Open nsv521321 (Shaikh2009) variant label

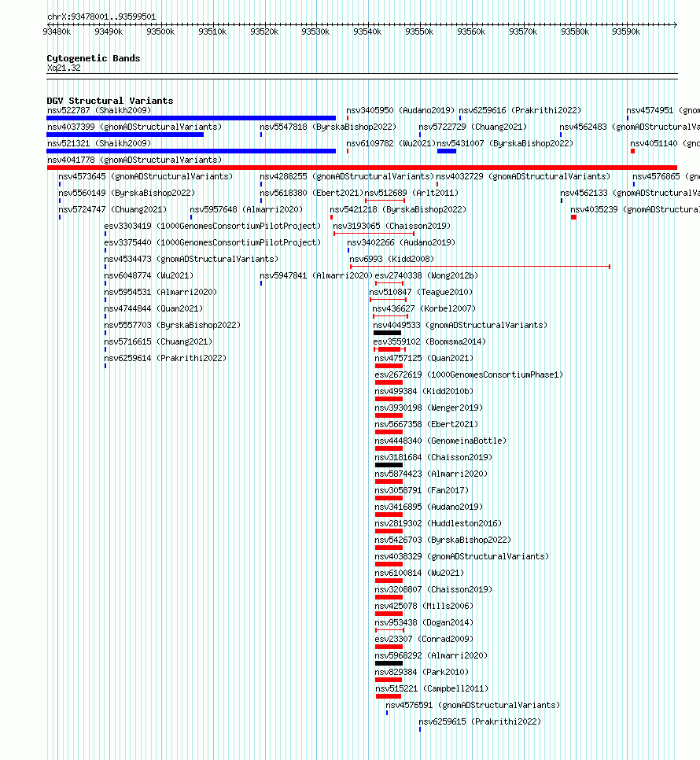coord(99,143)
